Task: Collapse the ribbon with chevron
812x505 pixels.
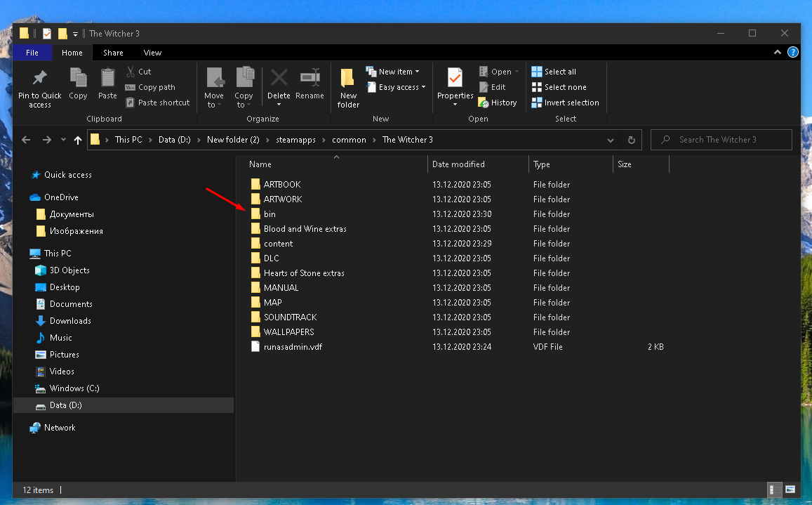Action: point(778,53)
